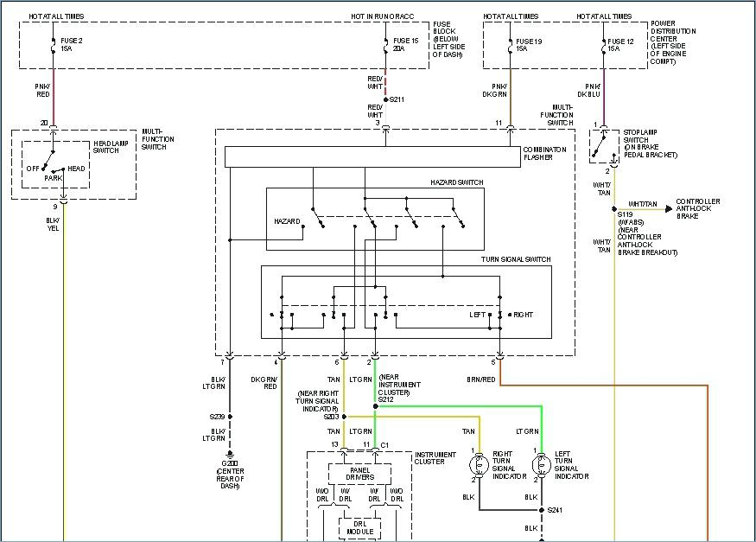
Task: Click the G200 ground symbol
Action: tap(230, 455)
